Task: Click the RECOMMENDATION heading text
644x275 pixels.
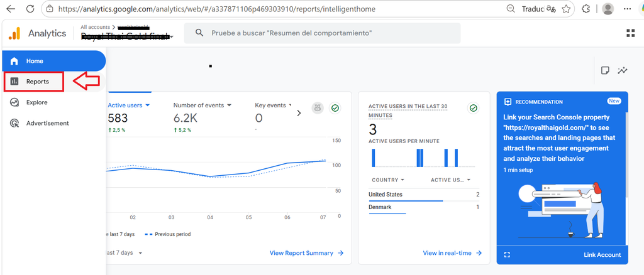Action: [539, 102]
